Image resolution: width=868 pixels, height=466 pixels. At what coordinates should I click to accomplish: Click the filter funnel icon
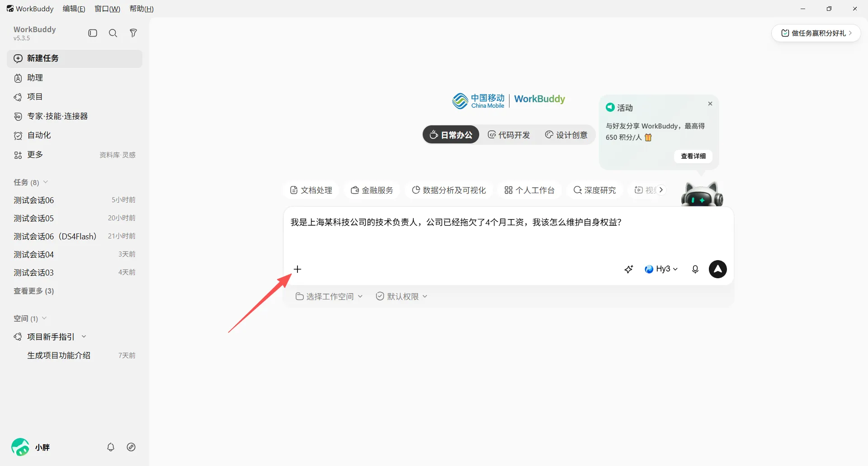(133, 33)
